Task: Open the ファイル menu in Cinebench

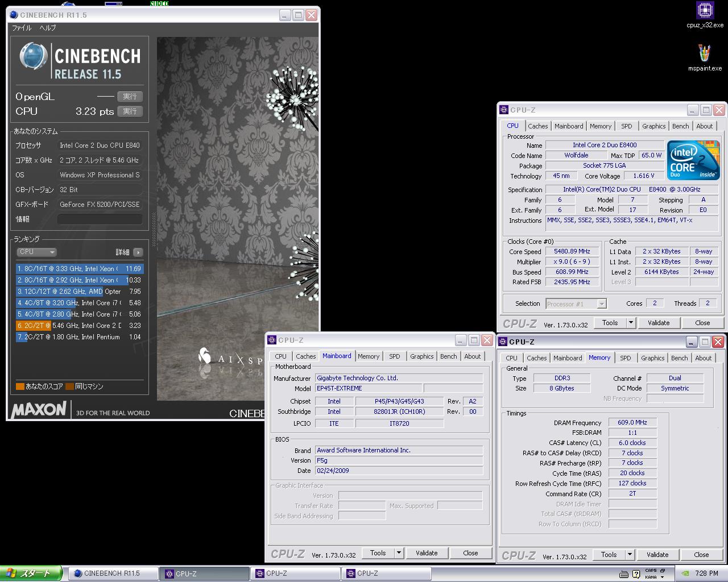Action: coord(22,27)
